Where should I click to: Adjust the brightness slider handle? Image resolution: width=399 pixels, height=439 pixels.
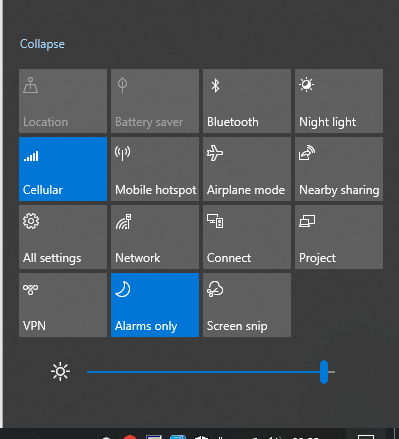tap(324, 372)
